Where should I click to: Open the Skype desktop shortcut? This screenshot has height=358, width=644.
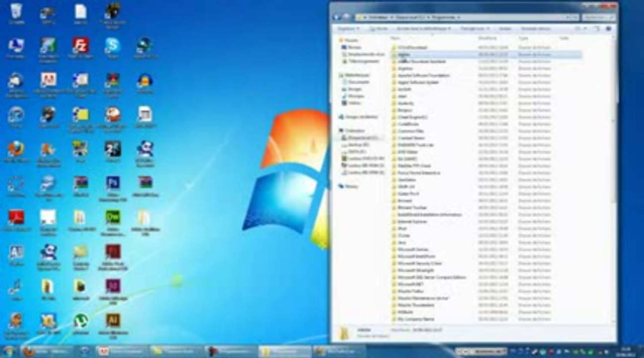pos(113,48)
